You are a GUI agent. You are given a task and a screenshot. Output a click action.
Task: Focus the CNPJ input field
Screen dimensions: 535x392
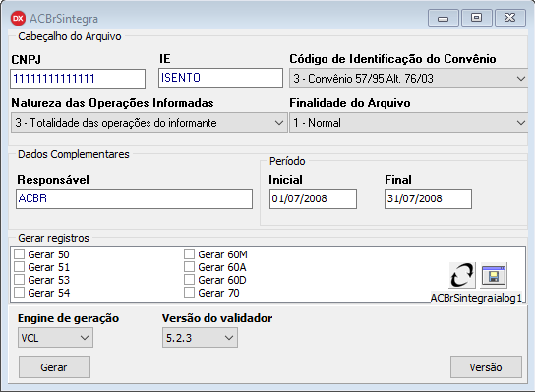78,79
